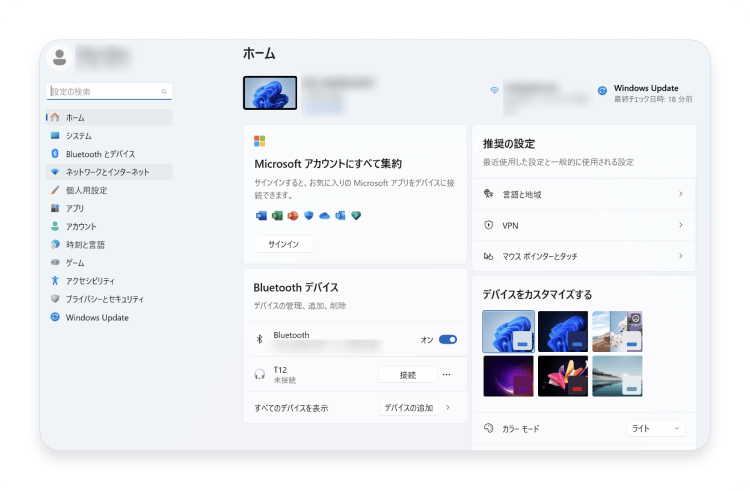
Task: Click 接続 button for T12
Action: click(x=408, y=375)
